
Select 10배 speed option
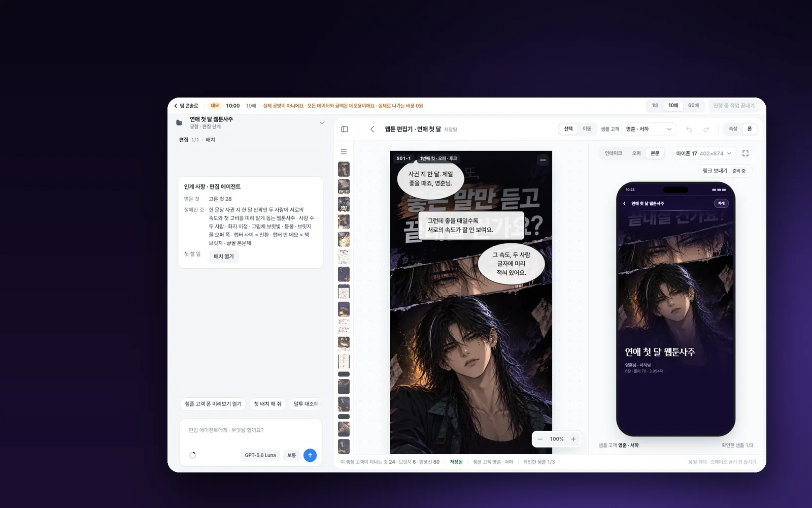click(673, 106)
